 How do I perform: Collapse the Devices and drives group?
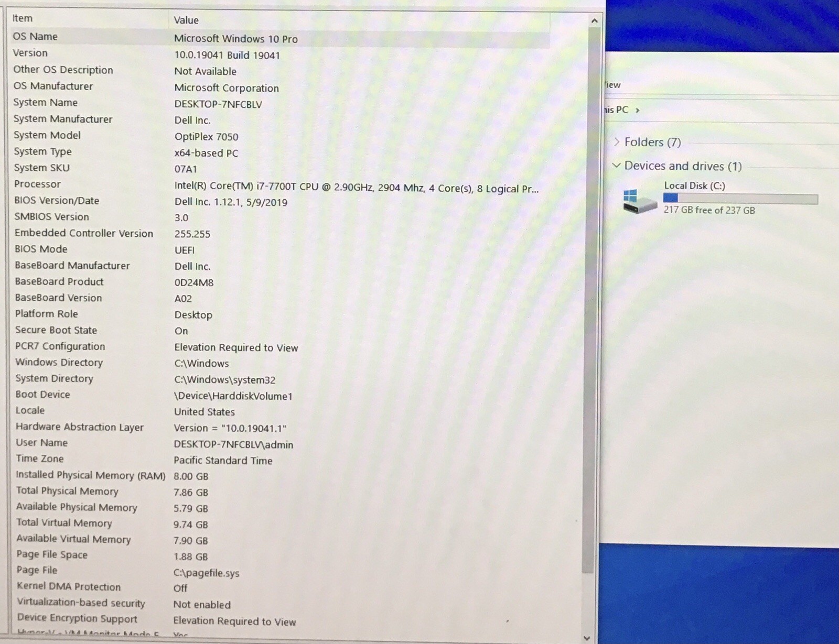tap(617, 166)
